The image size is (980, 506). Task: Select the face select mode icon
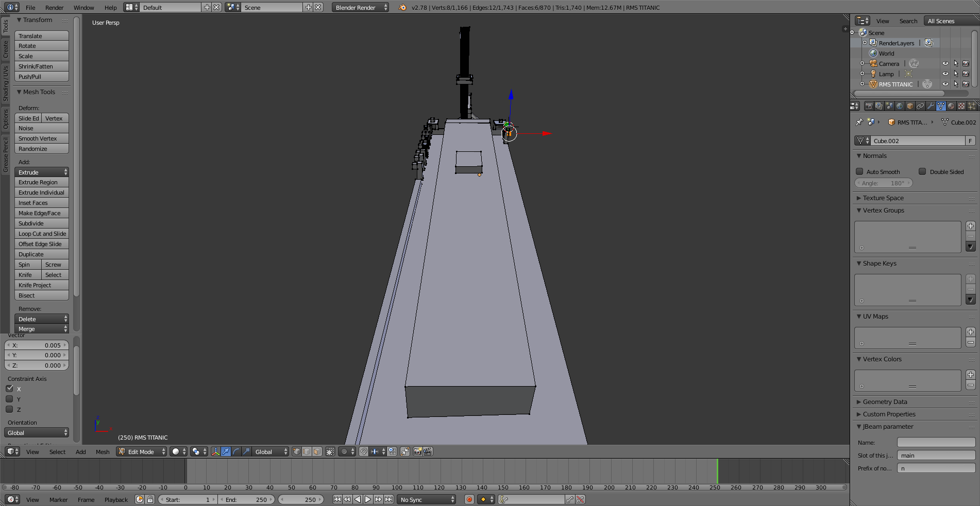(x=317, y=451)
